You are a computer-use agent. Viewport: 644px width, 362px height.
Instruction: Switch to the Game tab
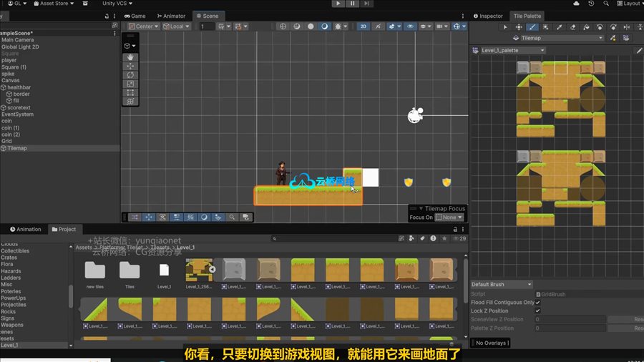[x=135, y=16]
